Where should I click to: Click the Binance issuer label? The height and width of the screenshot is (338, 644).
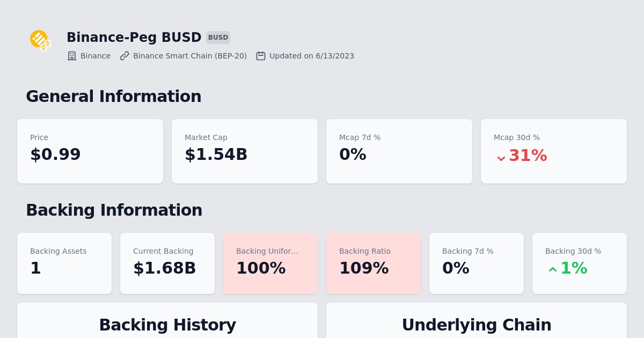(95, 56)
